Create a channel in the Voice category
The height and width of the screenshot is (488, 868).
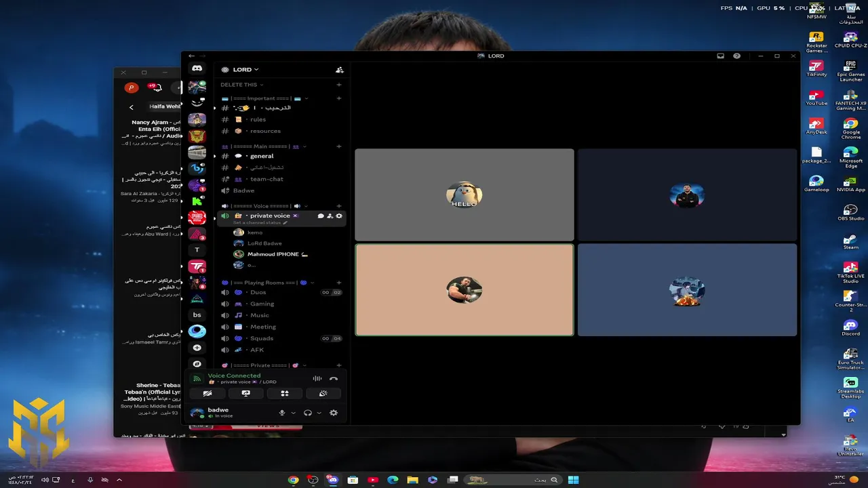point(338,206)
